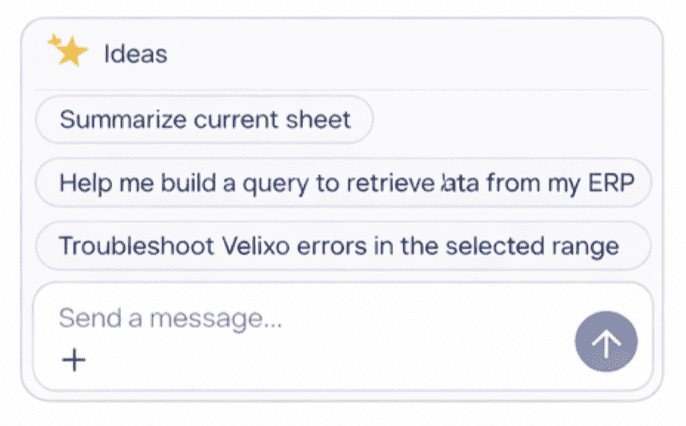Submit message with the round arrow icon

605,341
